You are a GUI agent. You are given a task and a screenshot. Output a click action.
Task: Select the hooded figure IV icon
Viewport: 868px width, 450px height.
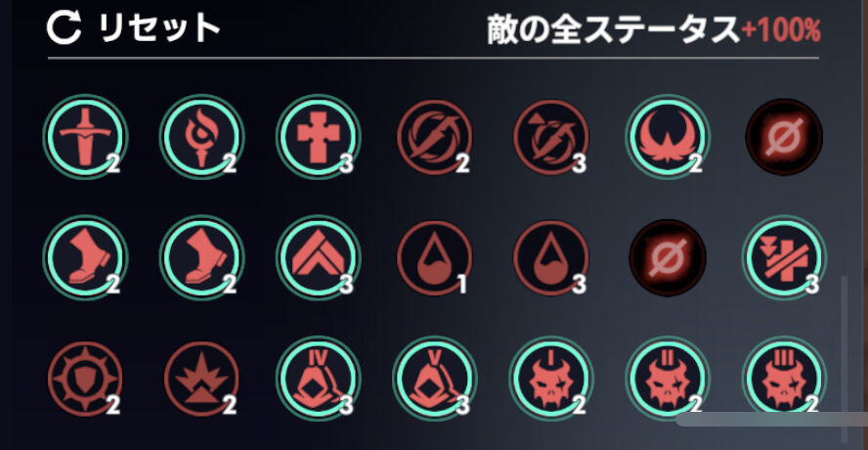click(x=318, y=379)
